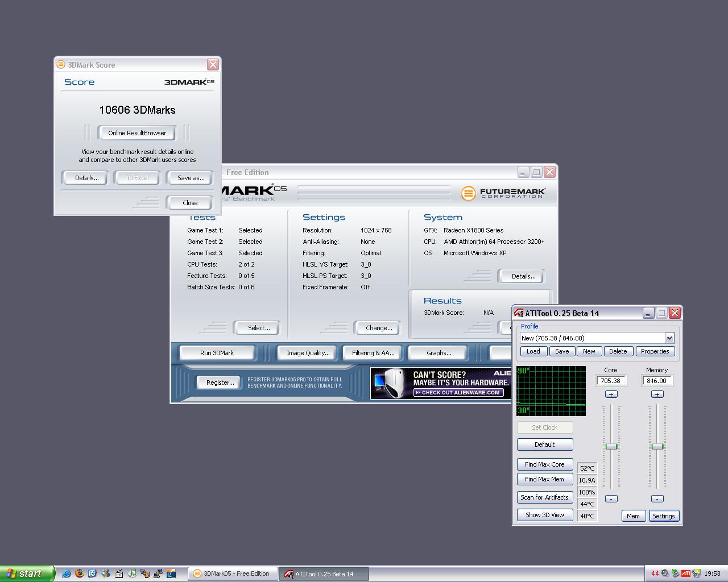Click the speaker volume tray icon
Viewport: 728px width, 582px height.
665,573
